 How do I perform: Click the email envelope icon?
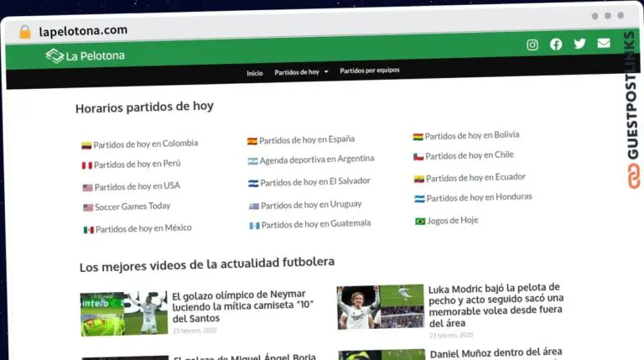click(603, 43)
